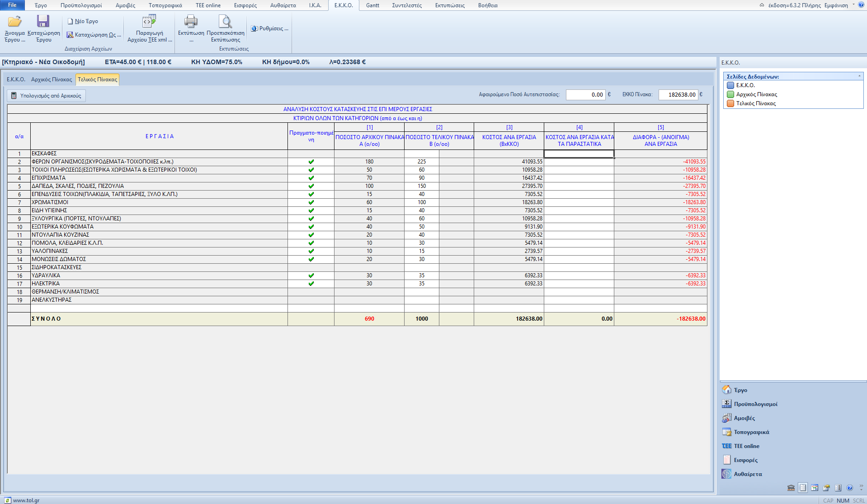Click the IKA icon in bottom navigation strip
Viewport: 867px width, 504px height.
(x=791, y=488)
